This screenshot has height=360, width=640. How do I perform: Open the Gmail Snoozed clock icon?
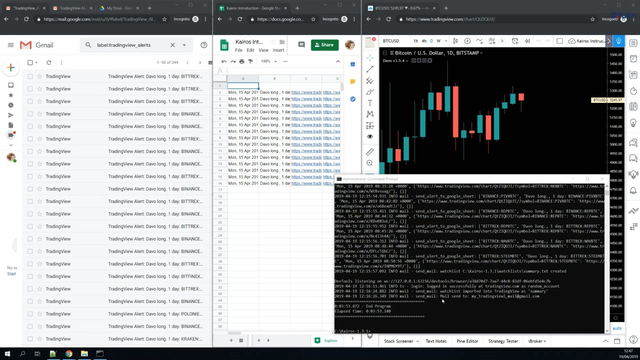[x=11, y=105]
